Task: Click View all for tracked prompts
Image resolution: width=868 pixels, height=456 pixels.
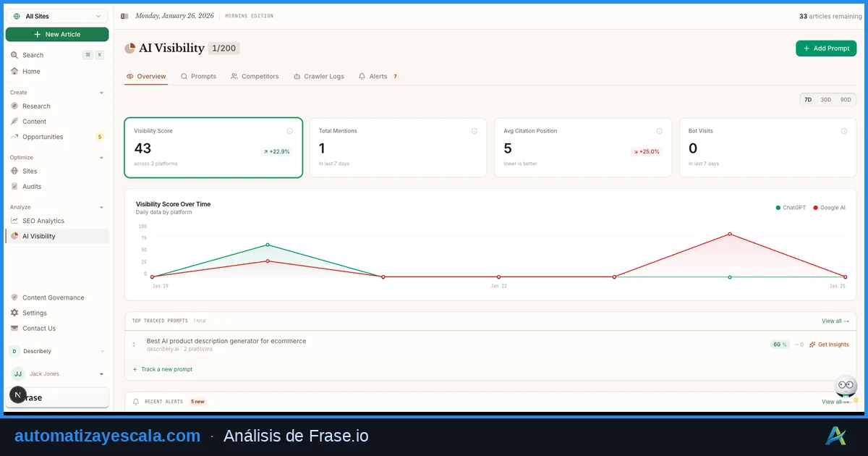Action: (835, 321)
